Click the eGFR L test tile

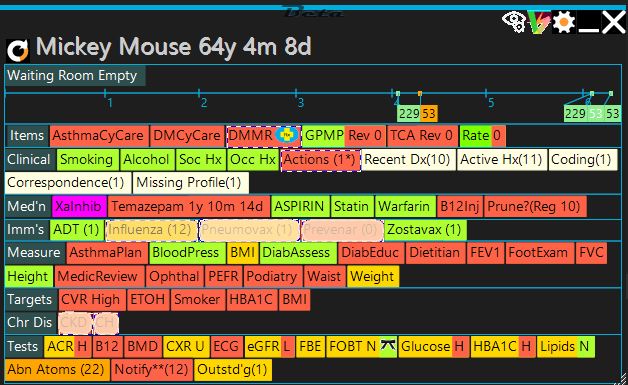pos(269,346)
